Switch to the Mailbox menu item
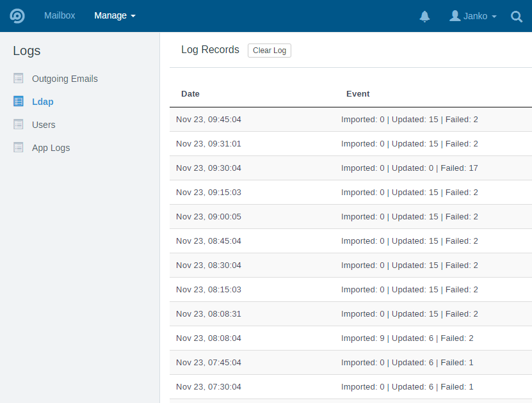This screenshot has width=532, height=403. [x=60, y=15]
